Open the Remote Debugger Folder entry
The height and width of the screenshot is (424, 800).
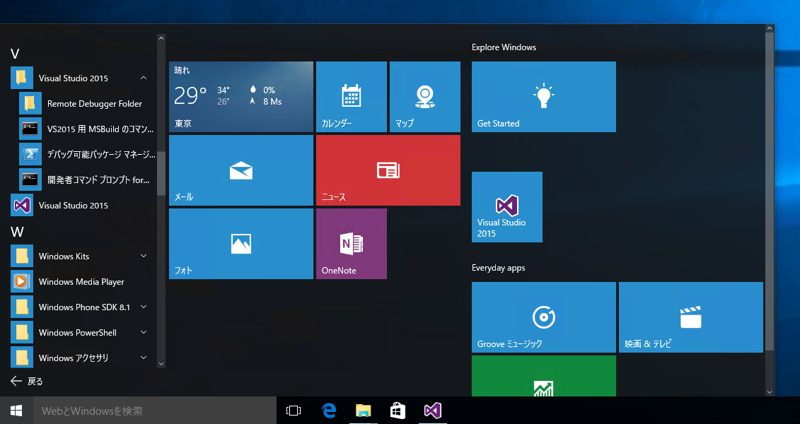click(x=87, y=104)
